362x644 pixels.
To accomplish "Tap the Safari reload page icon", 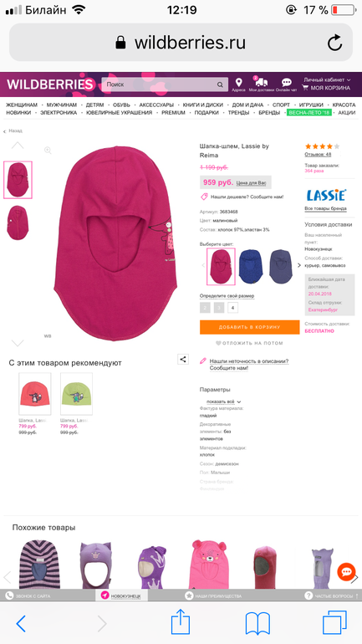I will tap(334, 43).
